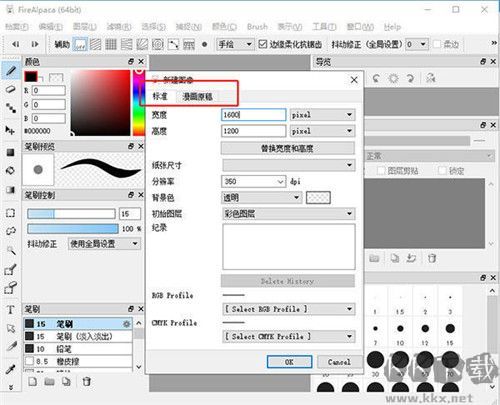Select the Select Pen tool
Screen dimensions: 500x405
coord(11,269)
